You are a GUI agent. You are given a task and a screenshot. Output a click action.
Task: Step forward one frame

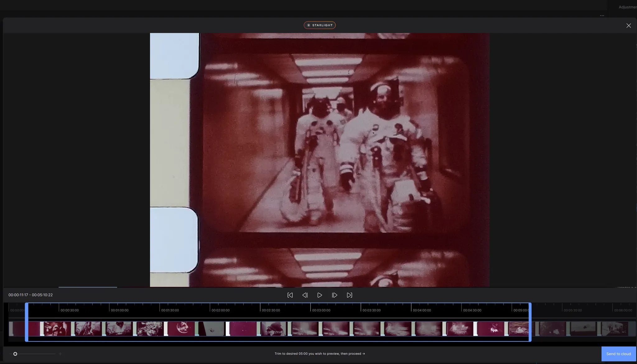pos(334,295)
